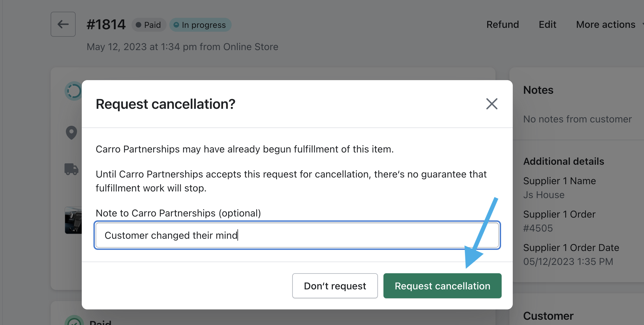Click the supplier order number #4505
This screenshot has width=644, height=325.
pos(538,228)
